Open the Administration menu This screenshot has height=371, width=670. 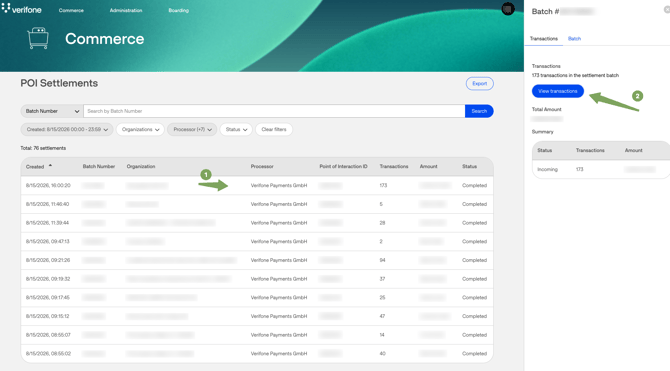[126, 10]
